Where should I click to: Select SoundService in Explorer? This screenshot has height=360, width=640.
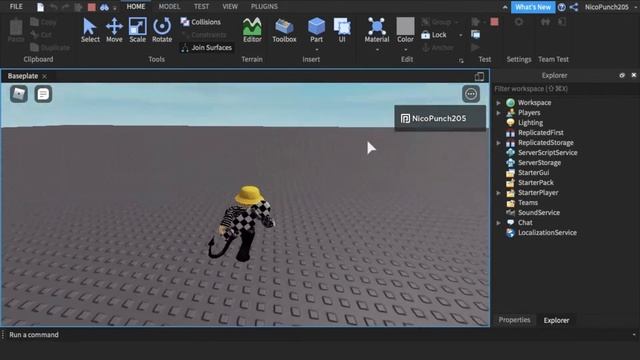pos(538,213)
